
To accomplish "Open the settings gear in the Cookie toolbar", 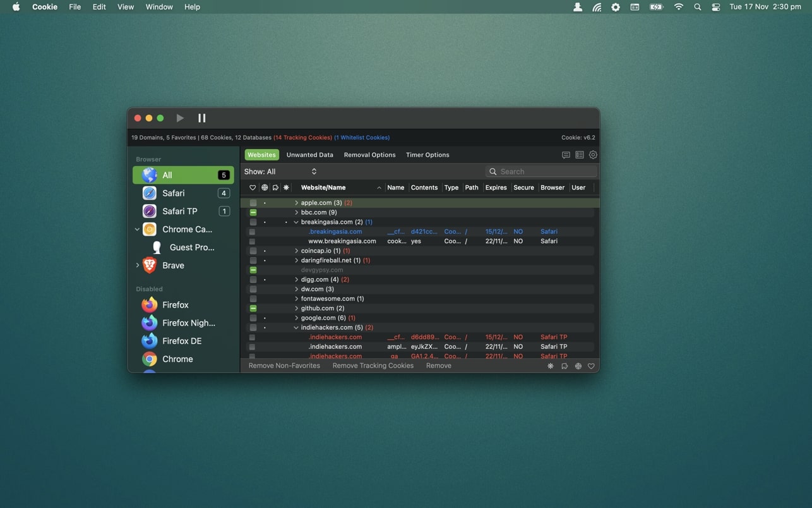I will point(593,155).
